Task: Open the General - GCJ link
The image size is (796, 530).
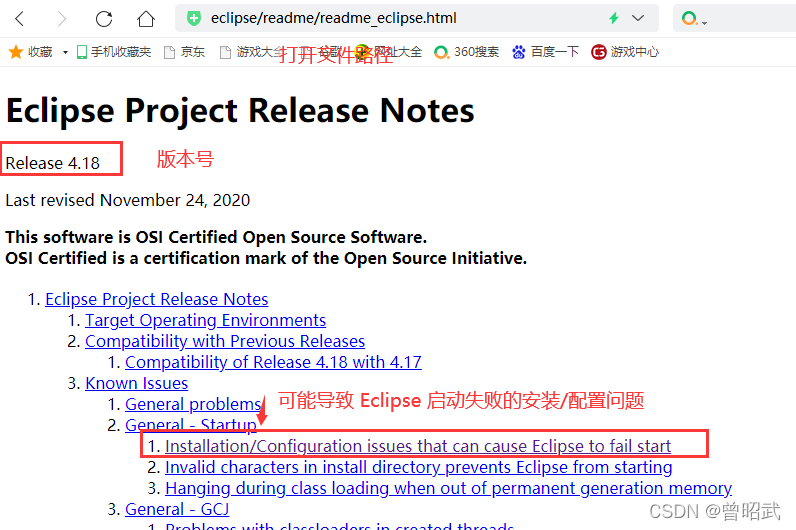Action: click(177, 509)
